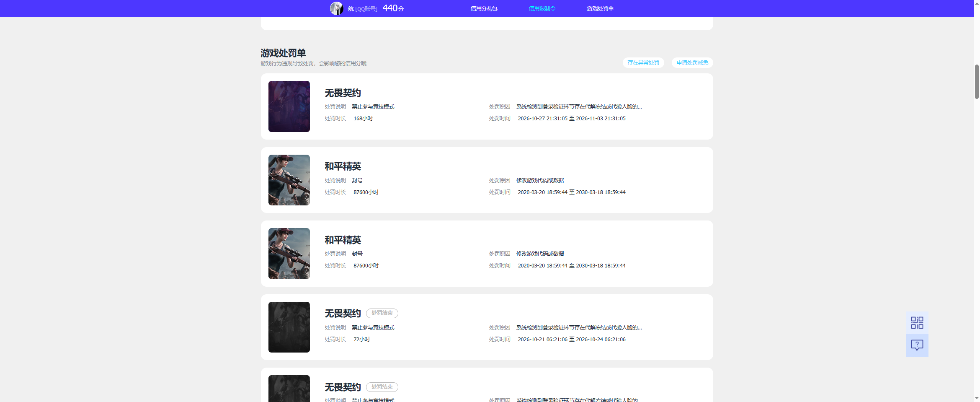Click 处罚结束 badge on 72小时 card
The height and width of the screenshot is (402, 980).
[382, 313]
